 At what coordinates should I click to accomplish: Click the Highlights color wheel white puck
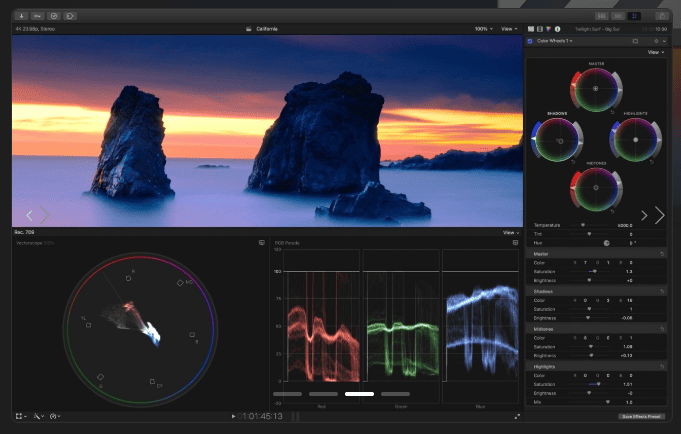tap(636, 140)
